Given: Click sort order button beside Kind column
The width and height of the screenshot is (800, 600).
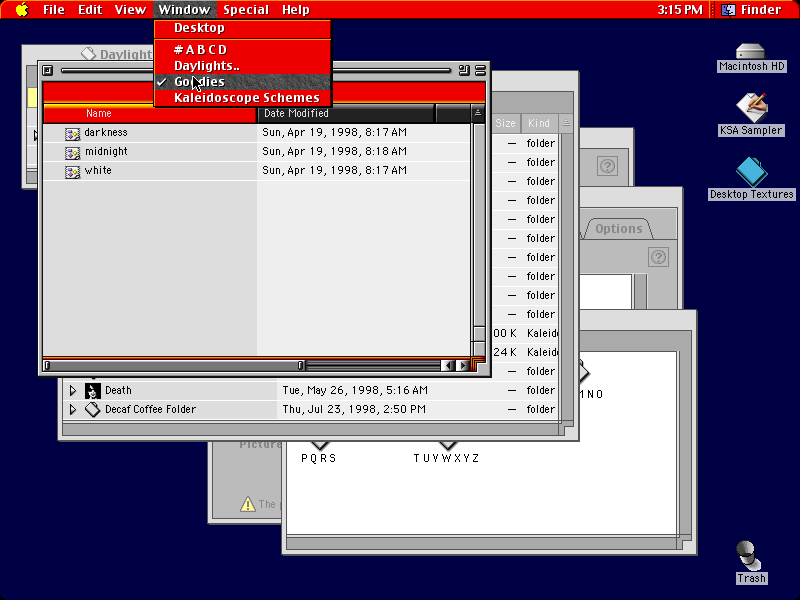Looking at the screenshot, I should [x=566, y=123].
